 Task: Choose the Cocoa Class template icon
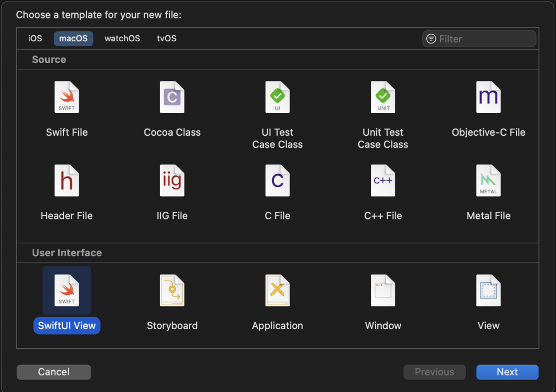[172, 97]
